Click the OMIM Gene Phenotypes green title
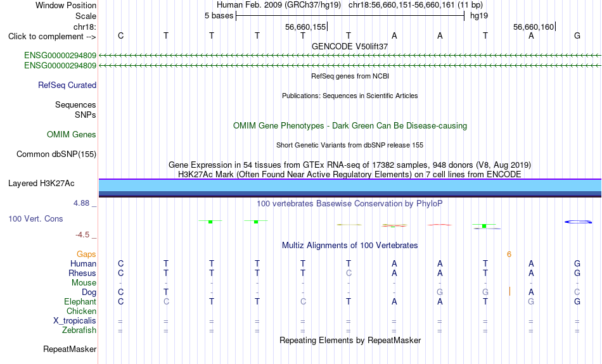 pos(350,126)
